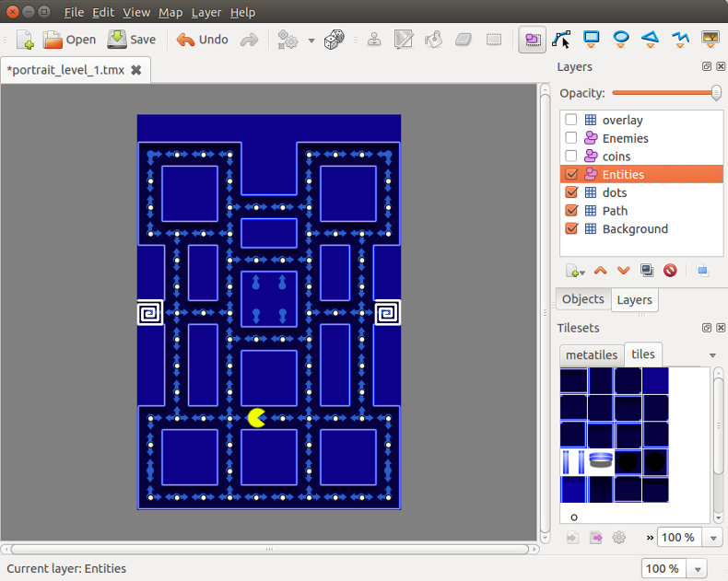Select the Eraser tool

coord(464,40)
